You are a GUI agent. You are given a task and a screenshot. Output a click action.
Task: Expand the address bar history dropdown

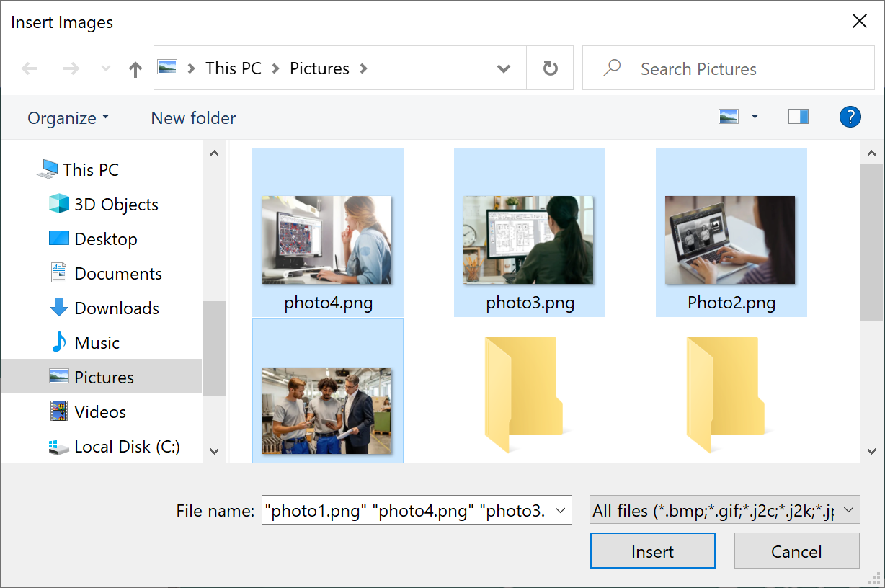pyautogui.click(x=504, y=69)
